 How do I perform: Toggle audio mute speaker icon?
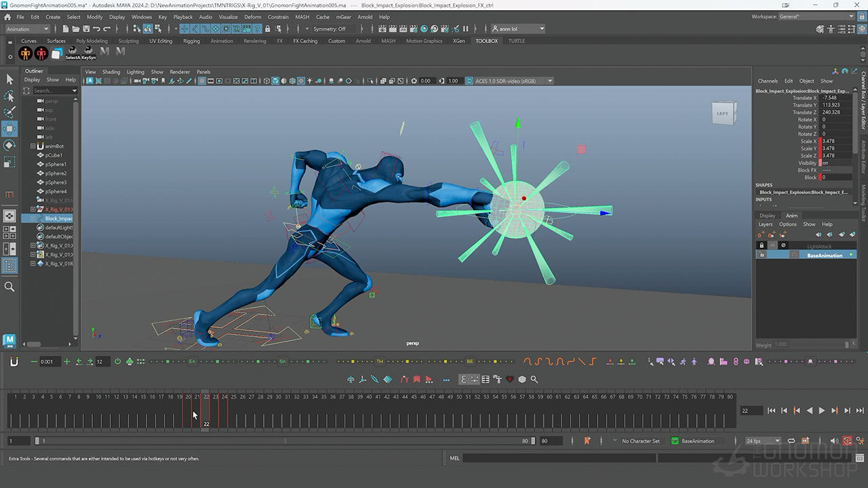click(x=835, y=441)
